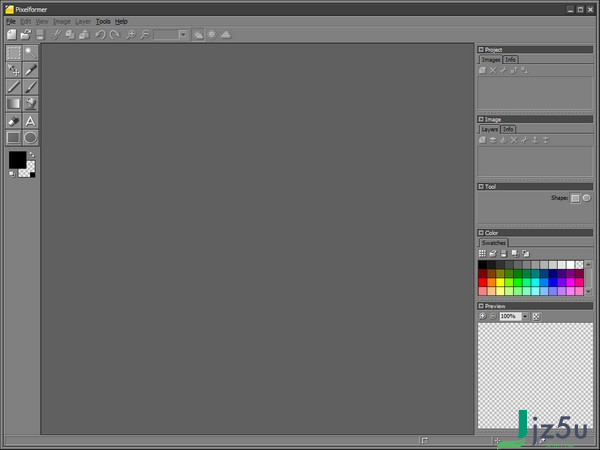Image resolution: width=600 pixels, height=450 pixels.
Task: Collapse the Preview panel
Action: pos(481,306)
